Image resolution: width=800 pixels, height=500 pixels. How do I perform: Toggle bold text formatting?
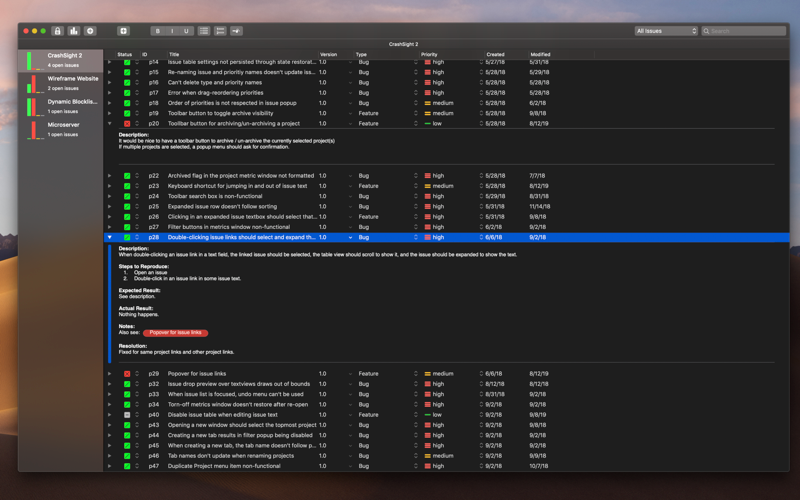(x=157, y=31)
